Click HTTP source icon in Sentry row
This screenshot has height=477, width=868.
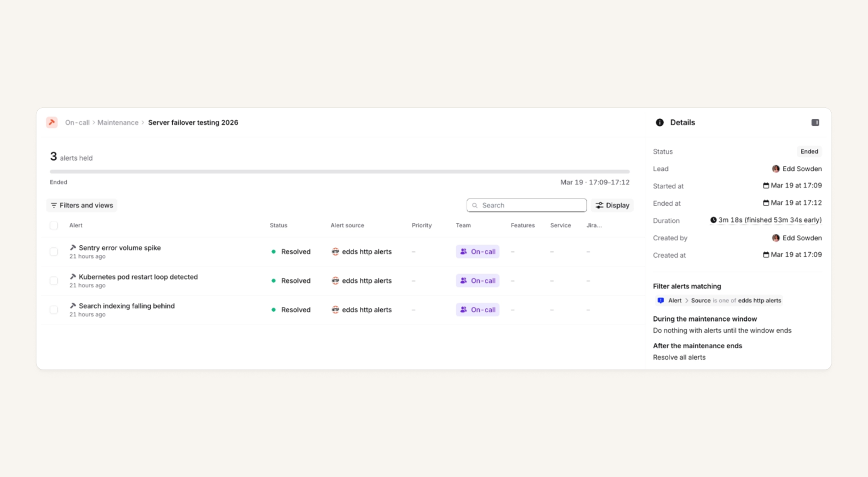[x=335, y=252]
